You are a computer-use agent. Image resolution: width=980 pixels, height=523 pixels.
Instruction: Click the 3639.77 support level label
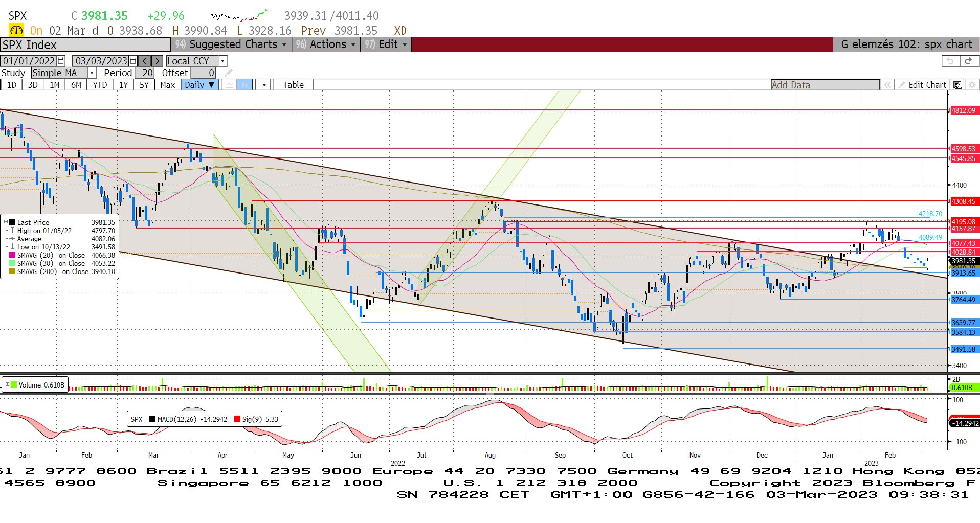click(963, 323)
